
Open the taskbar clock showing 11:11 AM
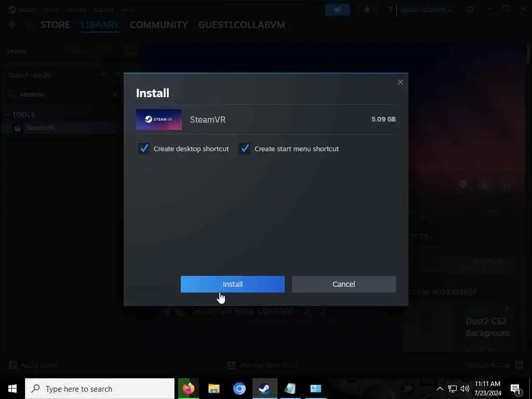point(487,389)
